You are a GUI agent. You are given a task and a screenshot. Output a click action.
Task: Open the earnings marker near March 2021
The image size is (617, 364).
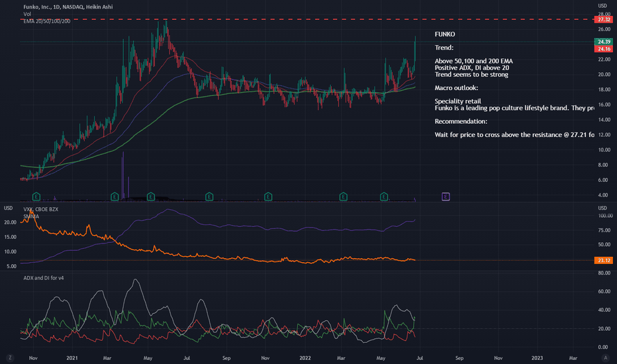pos(115,197)
